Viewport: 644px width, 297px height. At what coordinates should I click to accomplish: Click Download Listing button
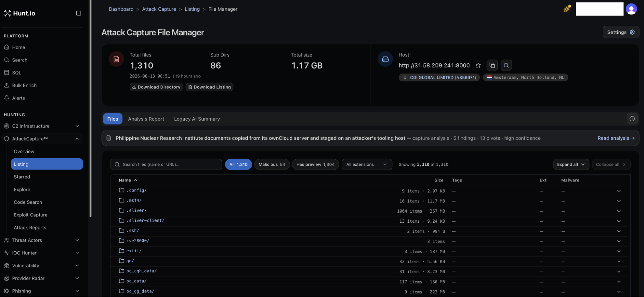(209, 87)
